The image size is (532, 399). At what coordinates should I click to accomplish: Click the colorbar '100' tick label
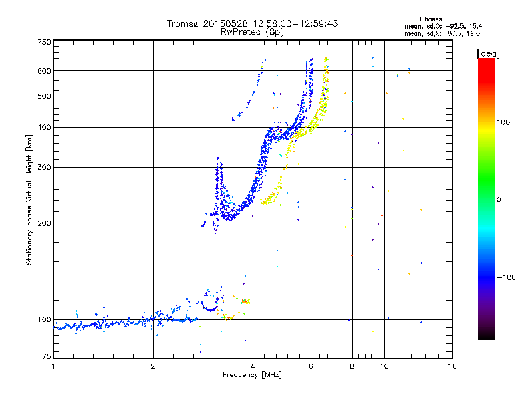click(503, 122)
